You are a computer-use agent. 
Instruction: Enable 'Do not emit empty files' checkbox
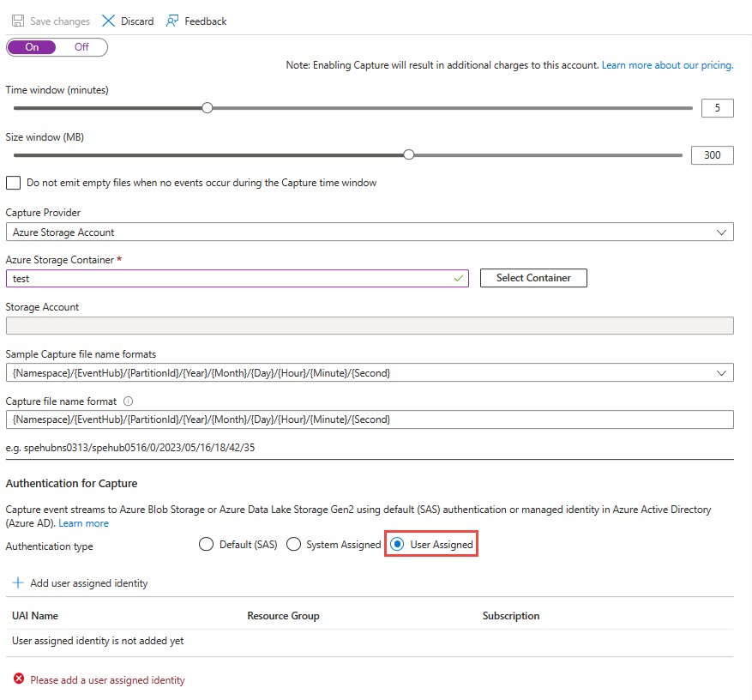(13, 183)
